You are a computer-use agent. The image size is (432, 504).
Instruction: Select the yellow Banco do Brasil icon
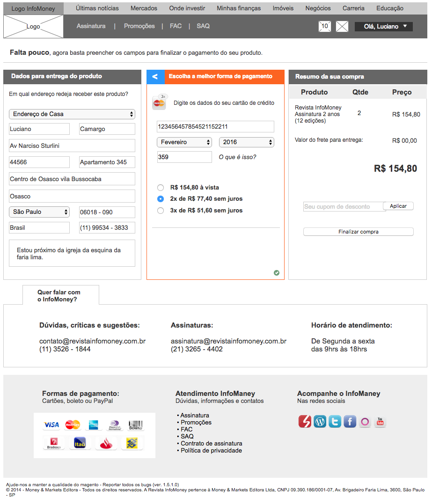(132, 443)
